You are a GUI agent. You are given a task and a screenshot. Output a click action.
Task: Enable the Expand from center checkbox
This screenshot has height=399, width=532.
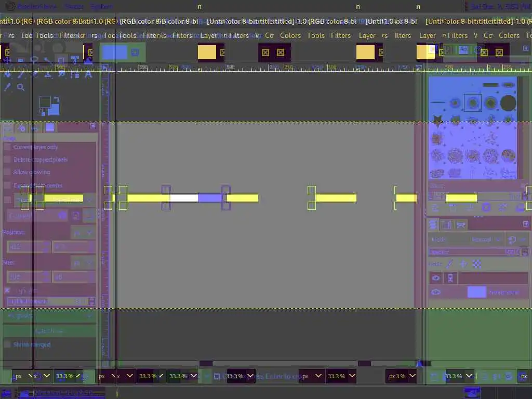7,185
